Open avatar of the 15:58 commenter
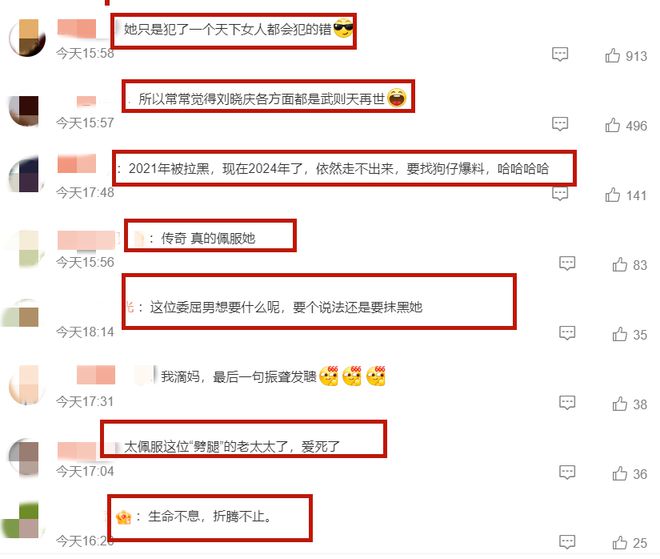This screenshot has height=559, width=660. point(27,37)
